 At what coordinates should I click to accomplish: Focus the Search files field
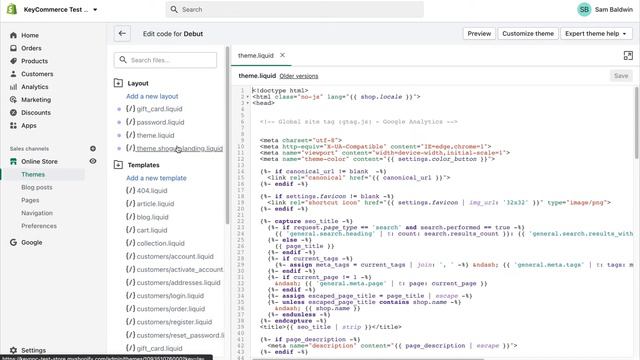pos(165,60)
